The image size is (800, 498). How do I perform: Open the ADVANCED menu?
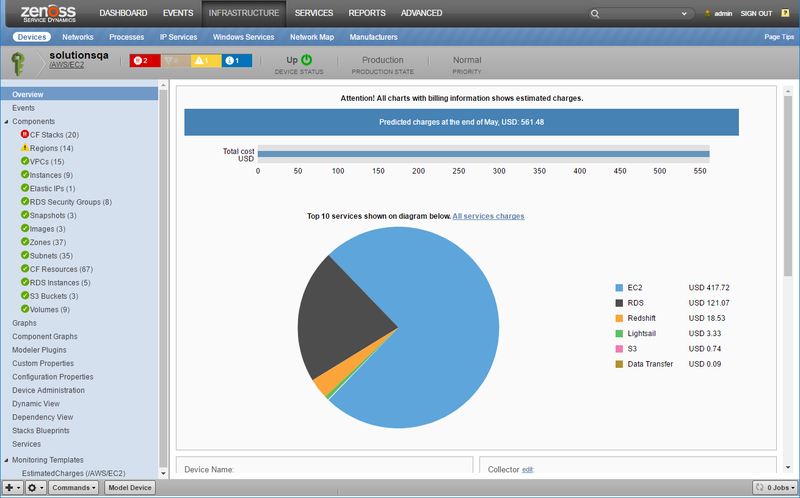pos(421,13)
